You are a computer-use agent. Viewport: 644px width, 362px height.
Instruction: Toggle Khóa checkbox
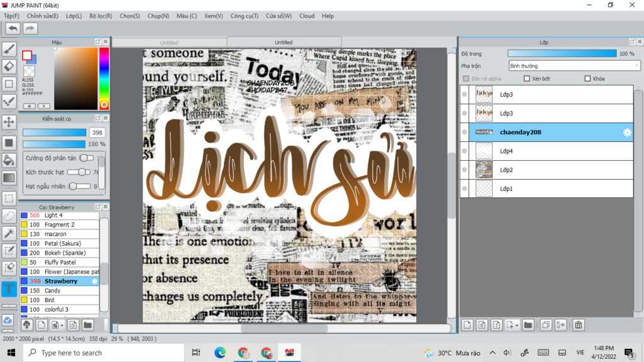click(587, 79)
